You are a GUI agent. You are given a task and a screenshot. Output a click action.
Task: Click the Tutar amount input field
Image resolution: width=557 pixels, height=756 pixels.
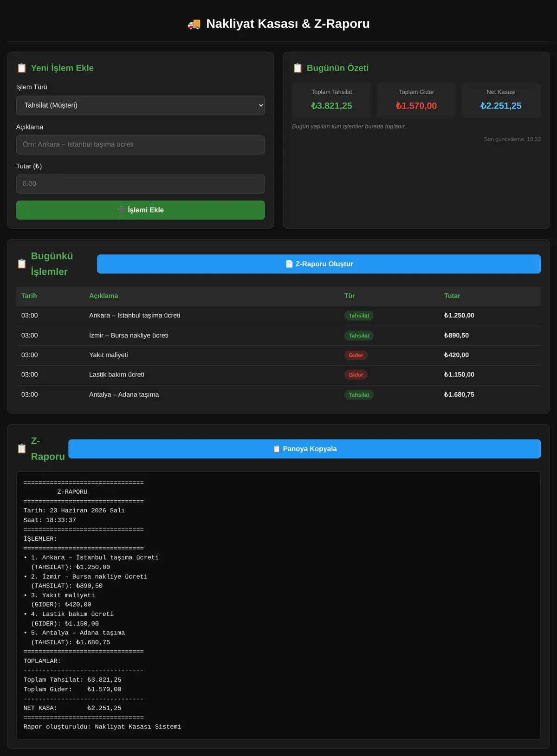141,184
